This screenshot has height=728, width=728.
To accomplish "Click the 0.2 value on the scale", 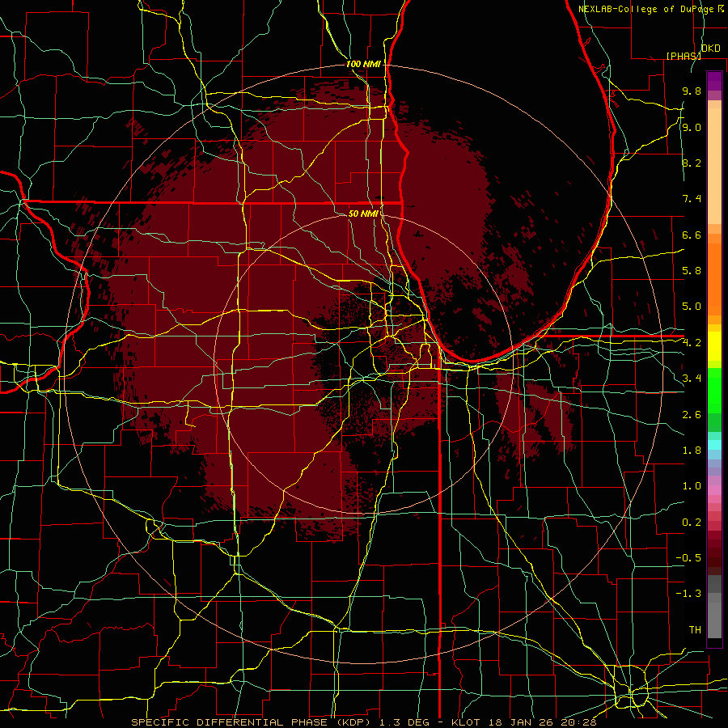I will pyautogui.click(x=692, y=523).
